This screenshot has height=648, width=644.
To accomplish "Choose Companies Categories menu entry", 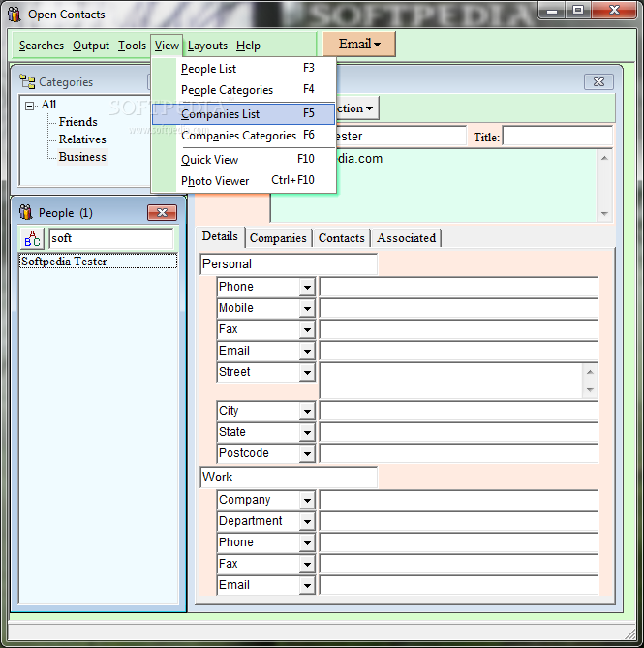I will pyautogui.click(x=244, y=136).
